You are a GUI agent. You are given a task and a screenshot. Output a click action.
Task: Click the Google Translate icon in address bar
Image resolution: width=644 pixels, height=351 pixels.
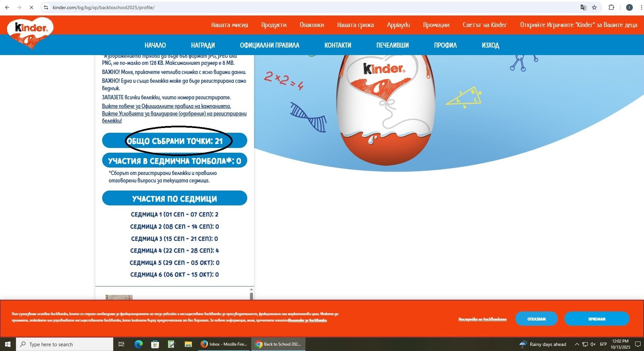(583, 7)
